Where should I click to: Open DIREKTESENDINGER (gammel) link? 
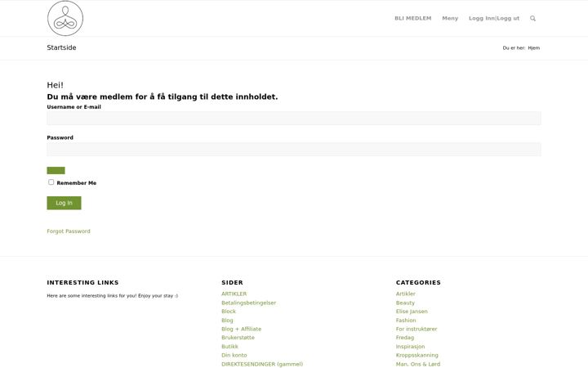[262, 364]
